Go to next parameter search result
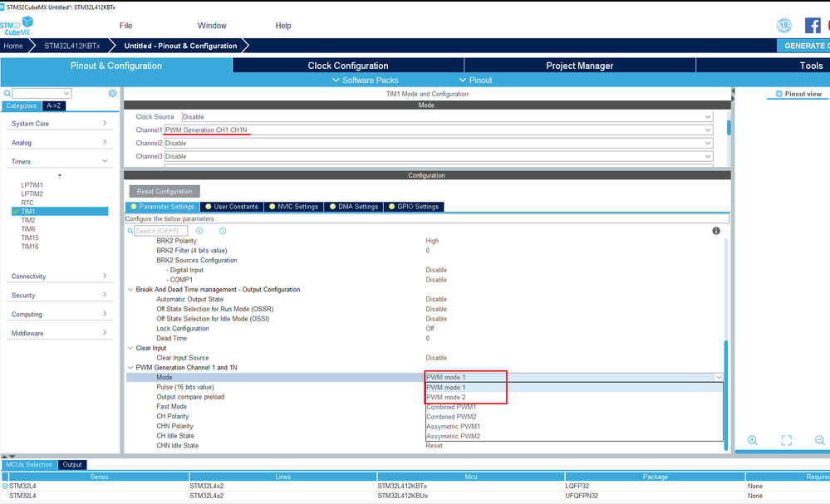This screenshot has width=830, height=504. [223, 231]
